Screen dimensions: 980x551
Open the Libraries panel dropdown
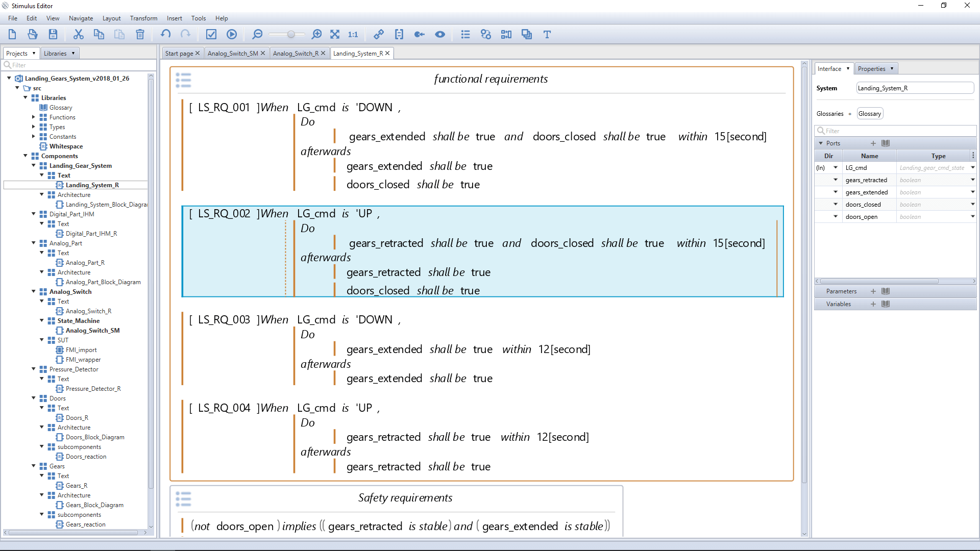[73, 53]
